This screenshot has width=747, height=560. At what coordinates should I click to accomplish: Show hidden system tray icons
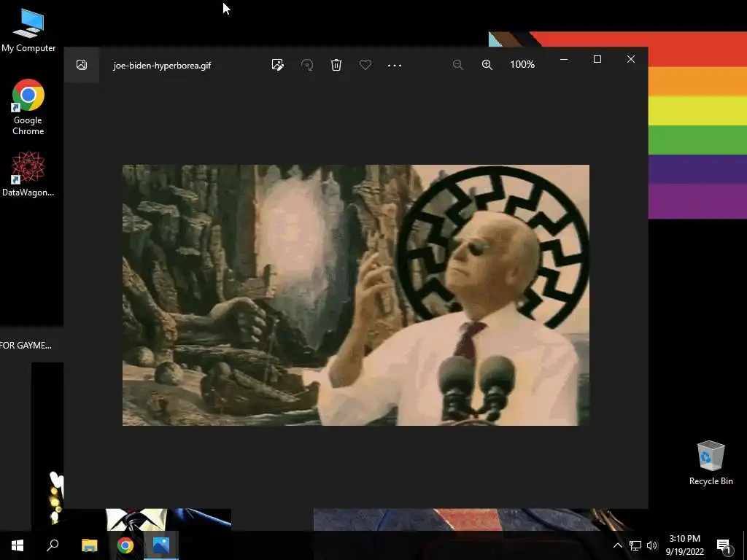617,545
